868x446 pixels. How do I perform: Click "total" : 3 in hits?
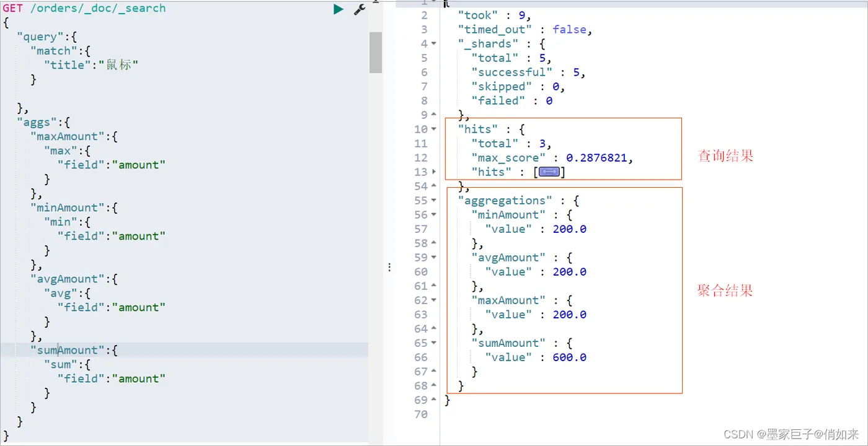(511, 143)
